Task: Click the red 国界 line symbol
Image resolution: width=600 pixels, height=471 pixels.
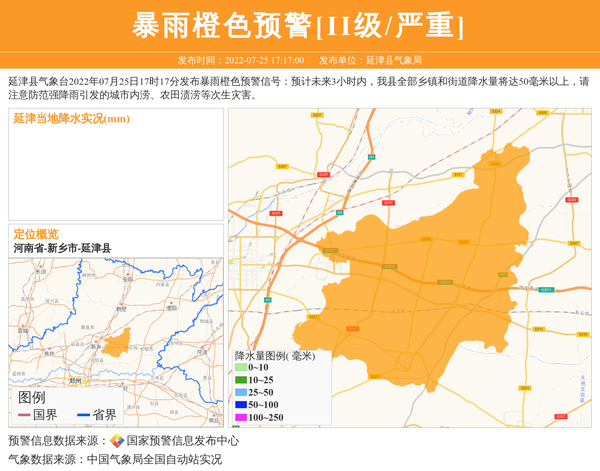Action: pyautogui.click(x=24, y=415)
